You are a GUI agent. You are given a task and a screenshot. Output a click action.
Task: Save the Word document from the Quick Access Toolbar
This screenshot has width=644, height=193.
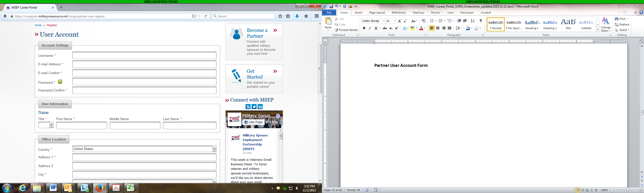click(331, 6)
